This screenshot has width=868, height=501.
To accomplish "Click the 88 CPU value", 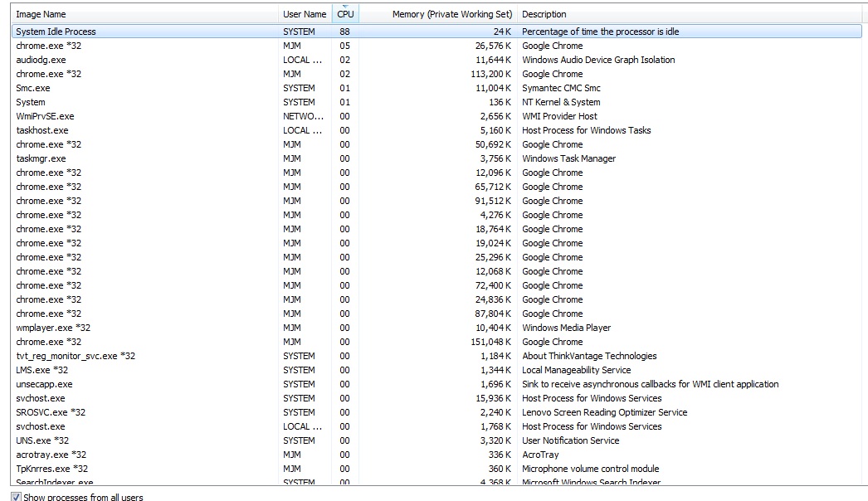I will [x=344, y=32].
